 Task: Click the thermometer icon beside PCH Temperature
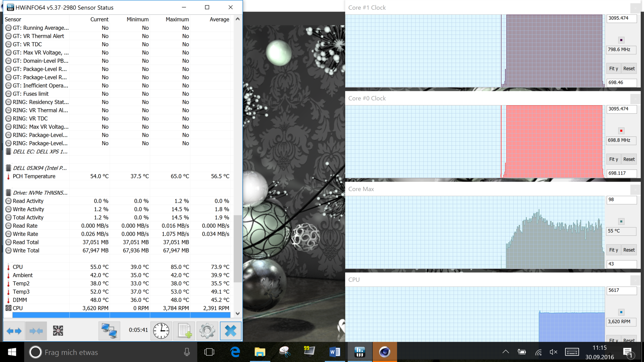click(8, 176)
